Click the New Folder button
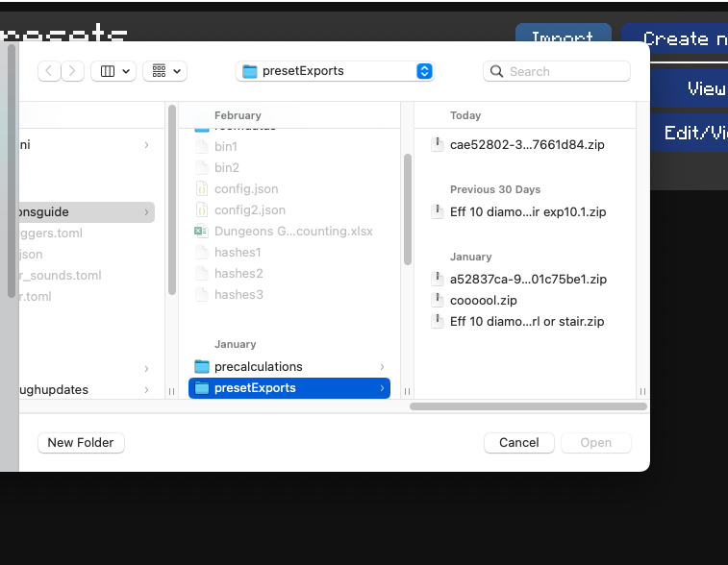728x565 pixels. click(x=81, y=443)
